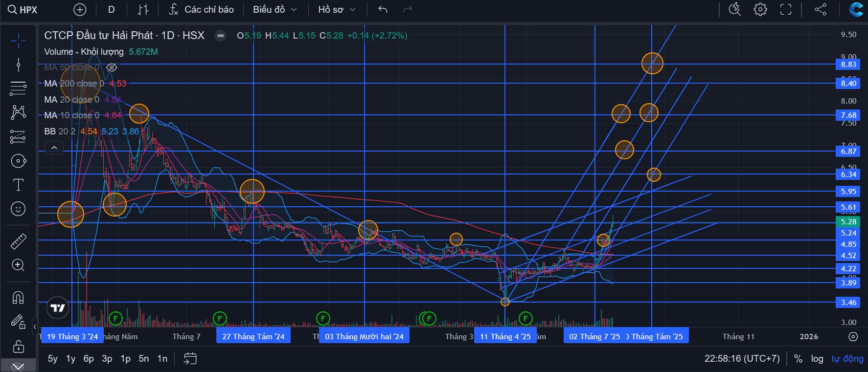This screenshot has width=868, height=372.
Task: Open timezone menu showing UTC+7
Action: pyautogui.click(x=742, y=359)
